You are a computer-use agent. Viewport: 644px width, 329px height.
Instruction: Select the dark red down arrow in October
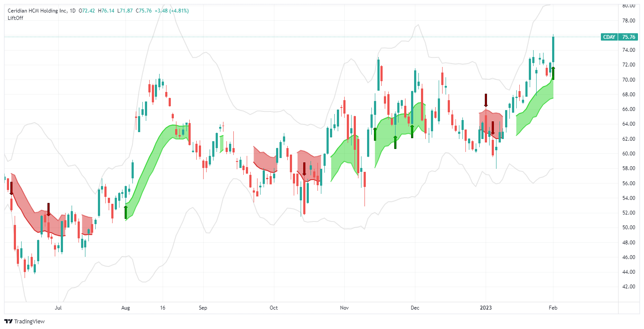[x=304, y=169]
